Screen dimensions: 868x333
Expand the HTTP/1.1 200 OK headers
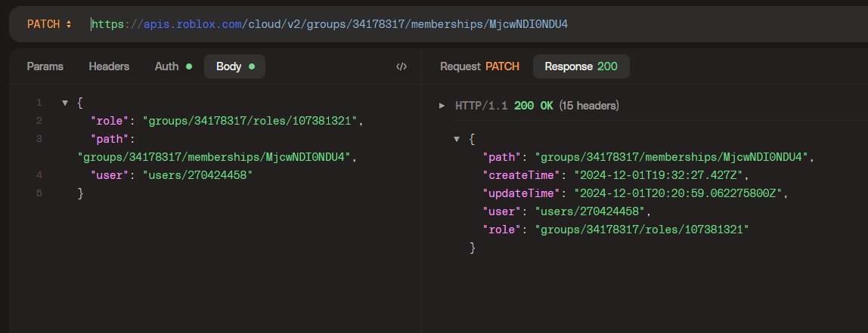pos(442,105)
